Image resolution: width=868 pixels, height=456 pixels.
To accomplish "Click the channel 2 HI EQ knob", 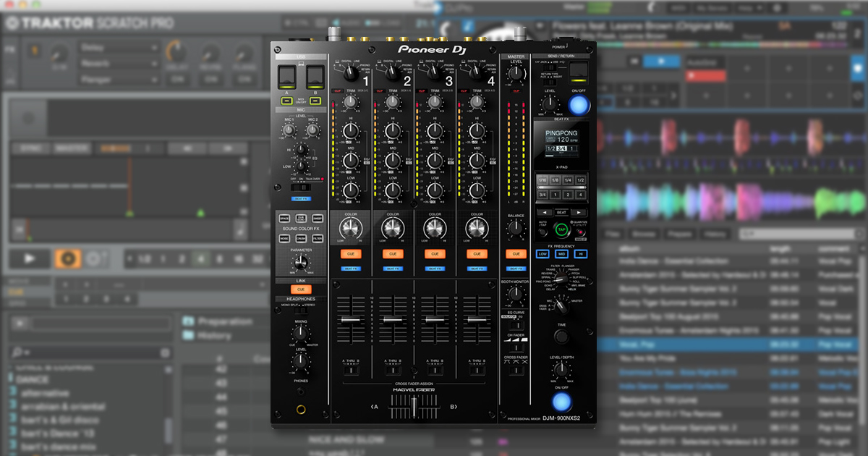I will (392, 131).
